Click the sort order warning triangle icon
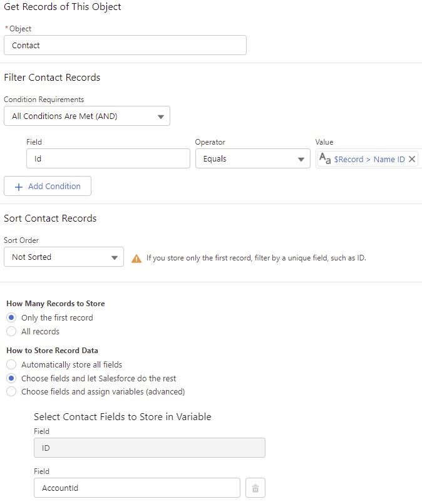 click(x=136, y=258)
